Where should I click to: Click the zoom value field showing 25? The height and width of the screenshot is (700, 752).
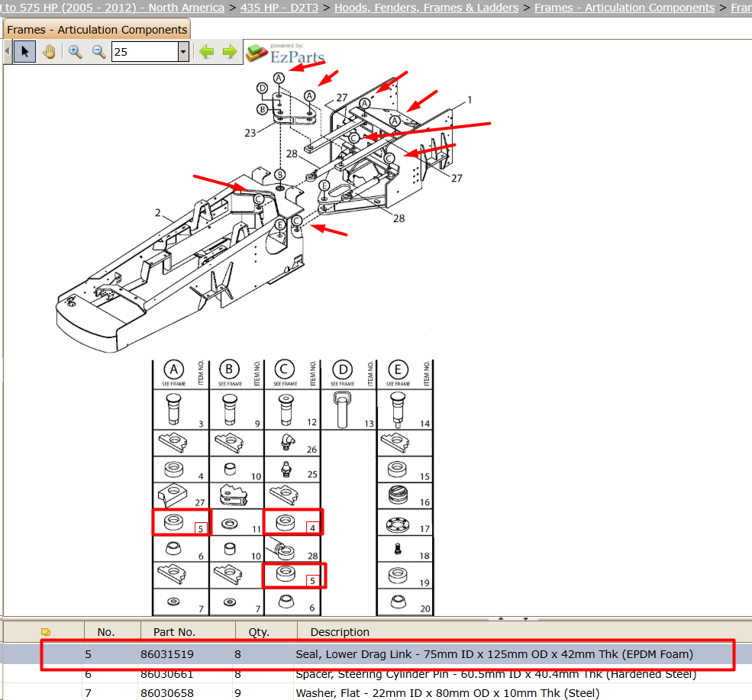coord(145,52)
